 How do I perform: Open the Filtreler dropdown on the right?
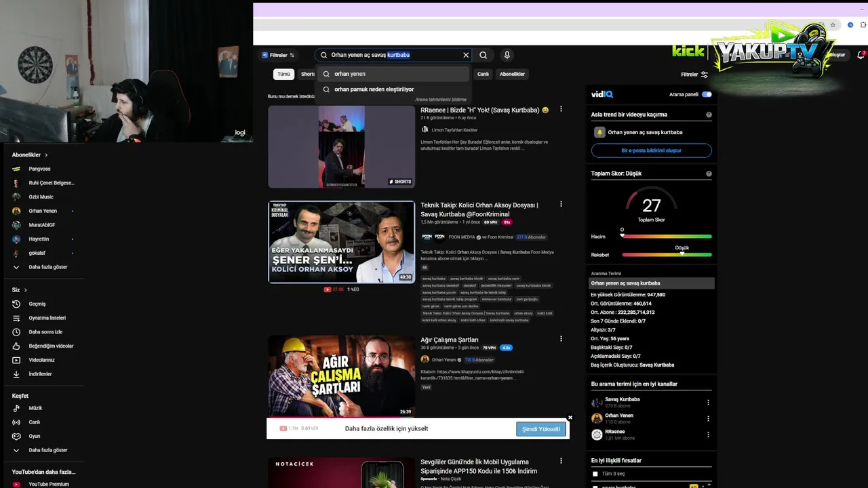[694, 75]
